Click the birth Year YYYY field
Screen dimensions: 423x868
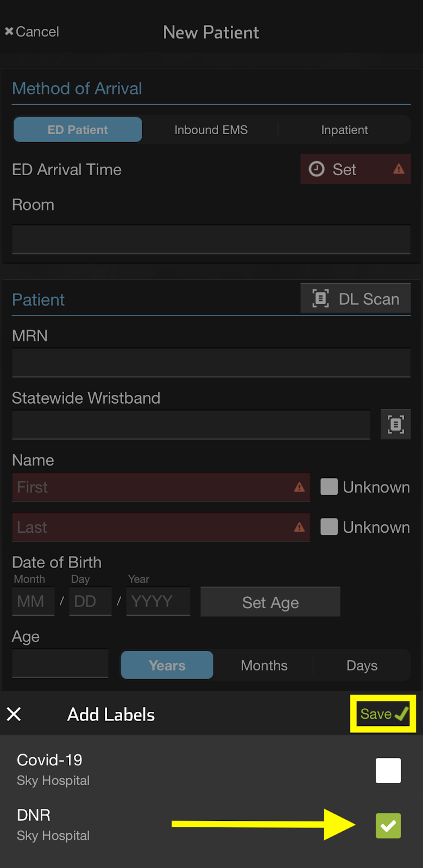(x=158, y=601)
